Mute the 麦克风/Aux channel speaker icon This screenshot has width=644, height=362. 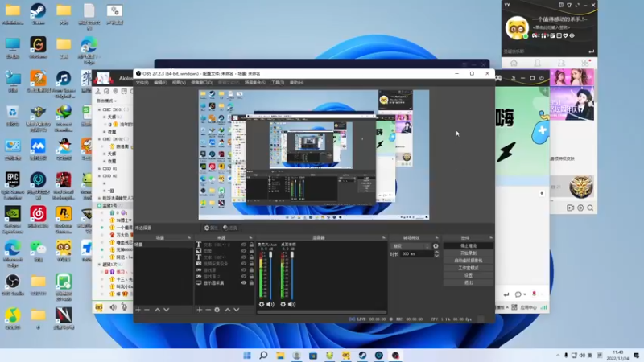coord(270,304)
